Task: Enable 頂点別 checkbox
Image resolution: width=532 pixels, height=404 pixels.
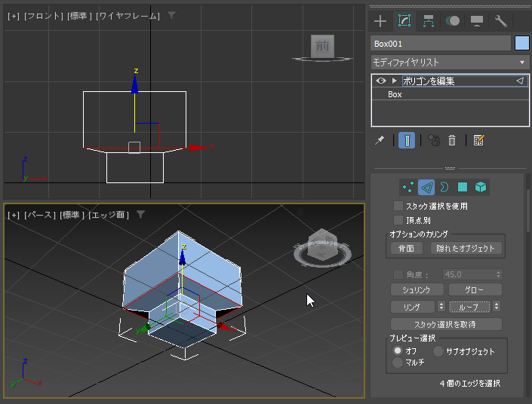Action: pos(398,220)
